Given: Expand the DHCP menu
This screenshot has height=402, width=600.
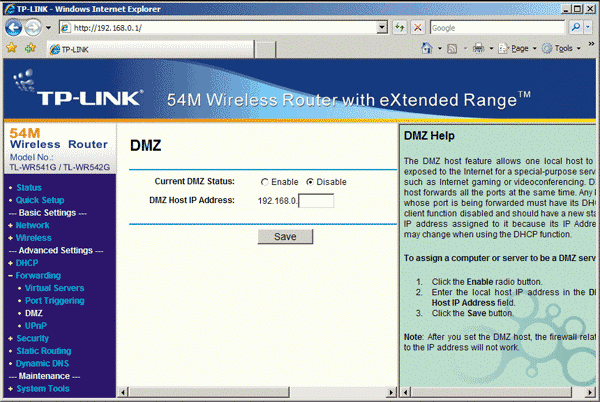Looking at the screenshot, I should [x=27, y=263].
